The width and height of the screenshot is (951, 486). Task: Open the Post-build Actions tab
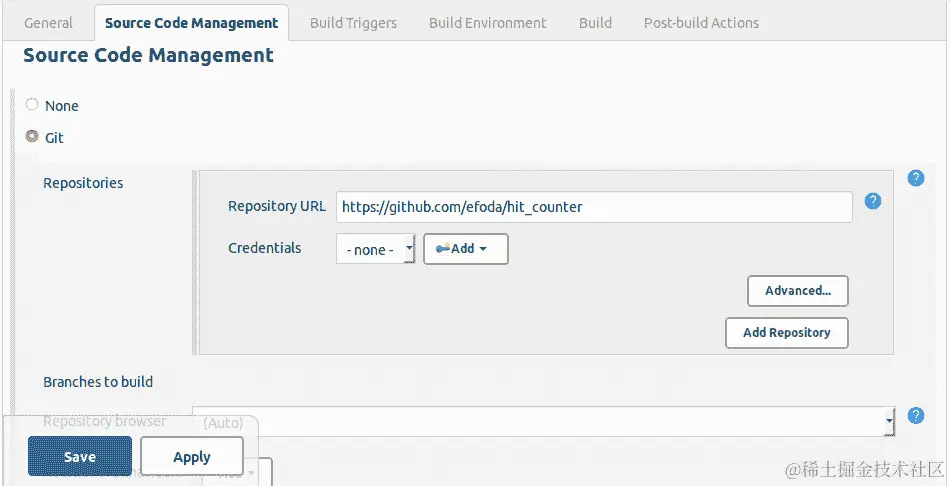pyautogui.click(x=701, y=23)
